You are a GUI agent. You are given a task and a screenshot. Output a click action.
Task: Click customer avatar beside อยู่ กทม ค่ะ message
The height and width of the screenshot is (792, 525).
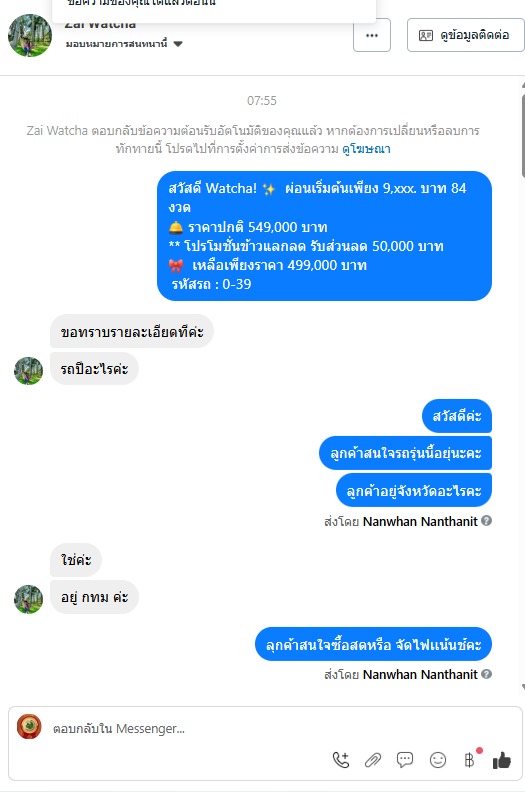(28, 599)
